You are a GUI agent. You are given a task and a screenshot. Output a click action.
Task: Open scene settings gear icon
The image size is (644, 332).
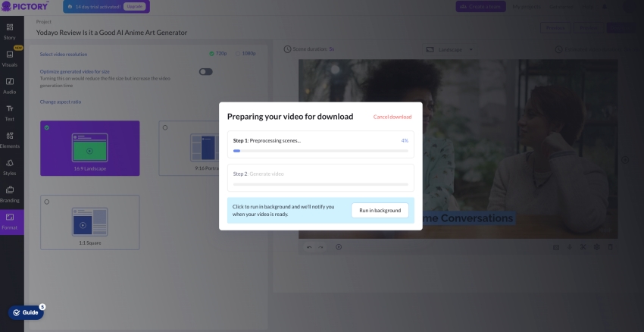click(597, 247)
